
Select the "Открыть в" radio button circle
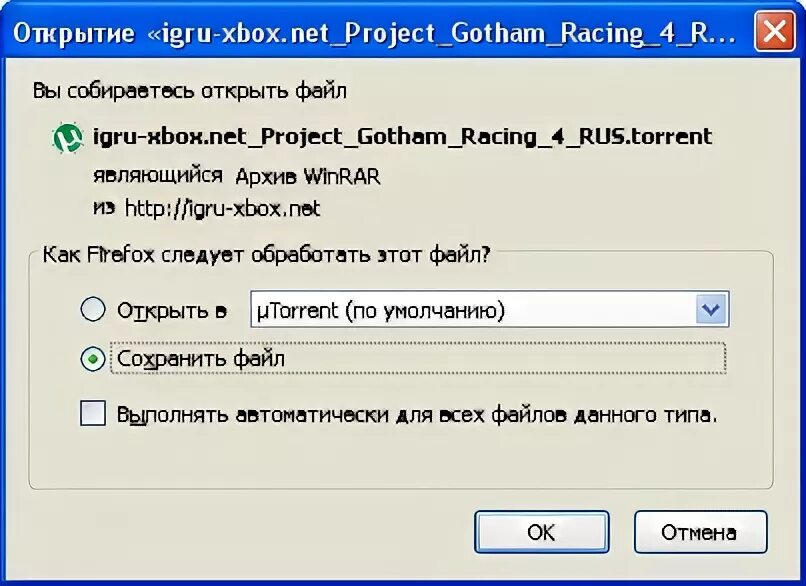click(x=93, y=309)
